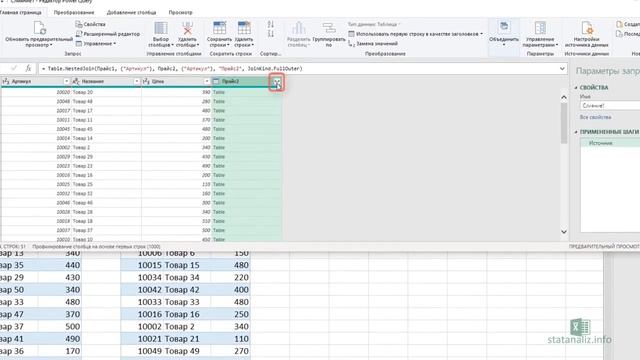640x360 pixels.
Task: Collapse the СВОЙСТВА section
Action: pos(576,87)
